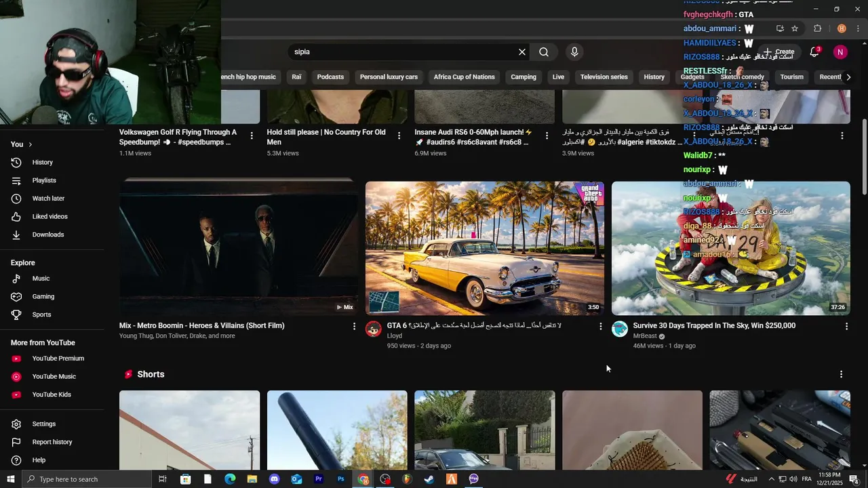Screen dimensions: 868x488
Task: Open the Shorts section options menu
Action: click(842, 374)
